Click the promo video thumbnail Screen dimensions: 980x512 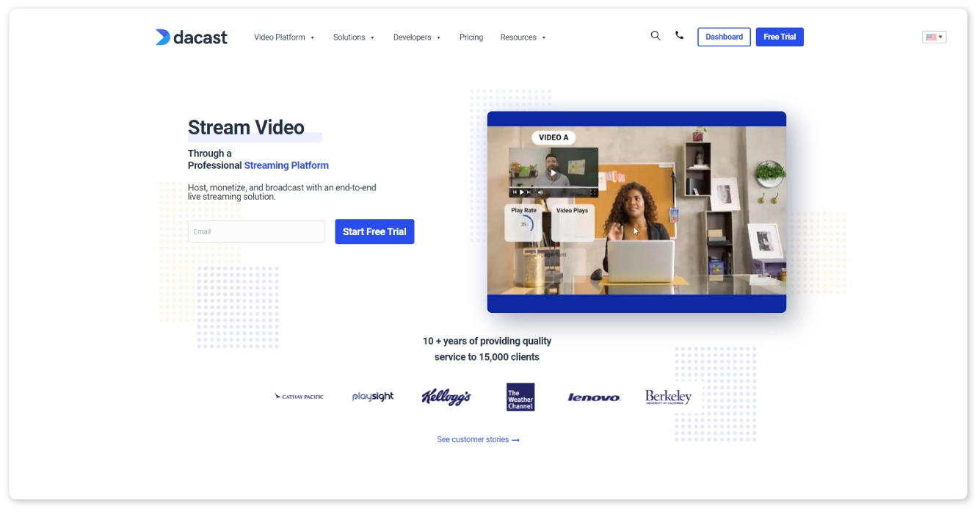pyautogui.click(x=636, y=212)
